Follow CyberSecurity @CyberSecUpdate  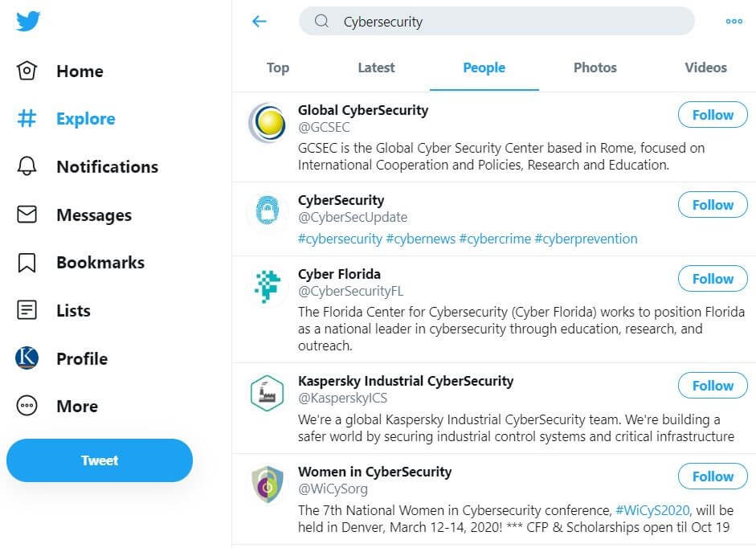point(713,205)
